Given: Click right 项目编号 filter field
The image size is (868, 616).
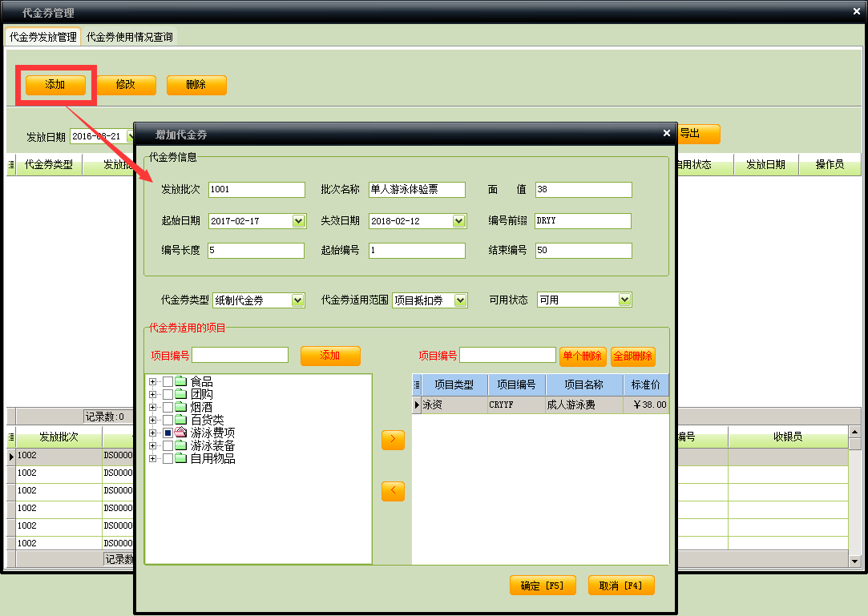Looking at the screenshot, I should 507,355.
